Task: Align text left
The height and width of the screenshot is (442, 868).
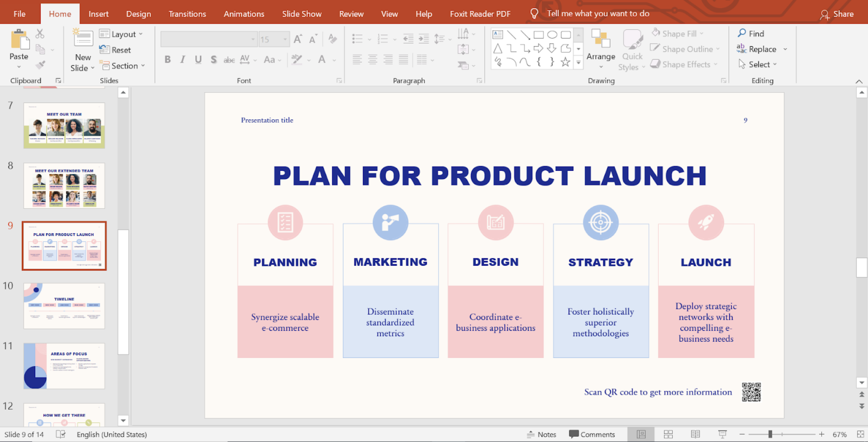Action: click(x=357, y=59)
